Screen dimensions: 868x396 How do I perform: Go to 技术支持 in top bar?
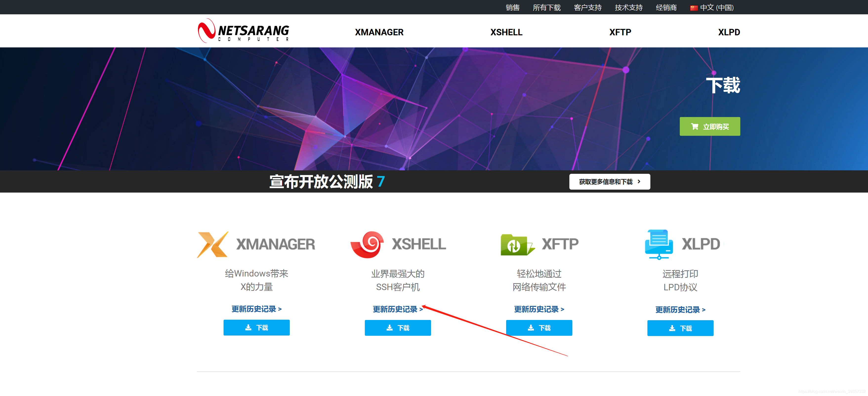[x=629, y=7]
